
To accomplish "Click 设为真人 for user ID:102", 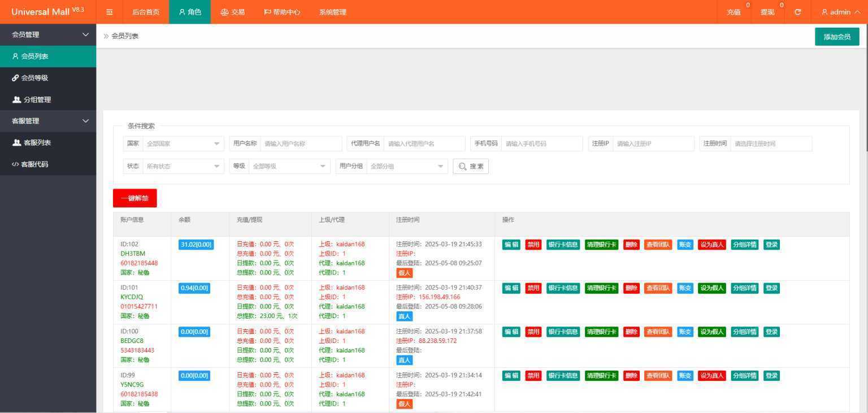I will 711,245.
